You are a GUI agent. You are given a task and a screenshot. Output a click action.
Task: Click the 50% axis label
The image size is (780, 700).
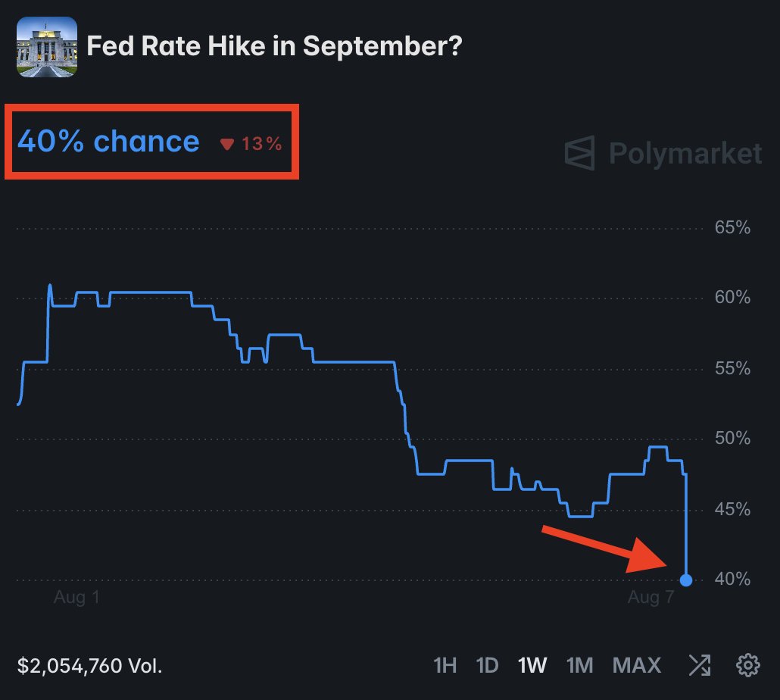732,439
